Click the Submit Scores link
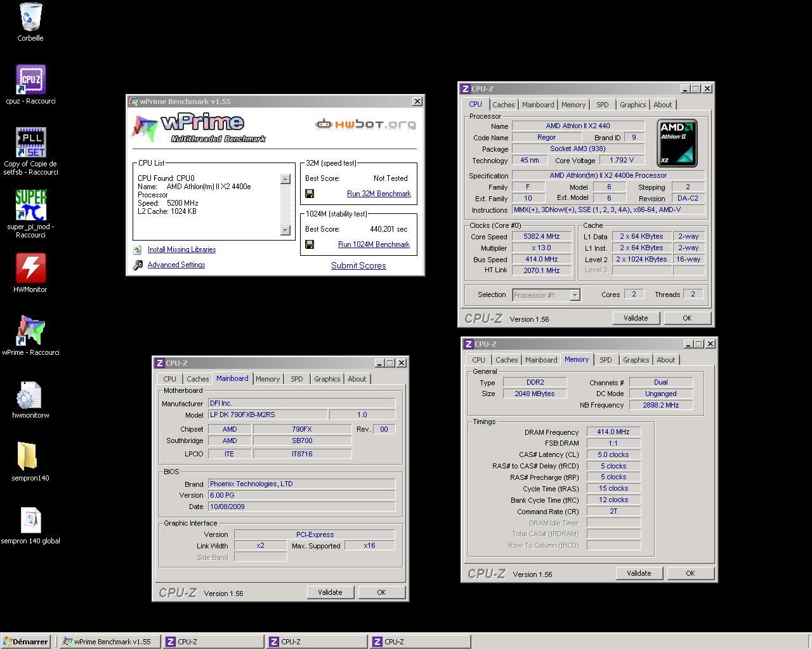The height and width of the screenshot is (650, 812). click(358, 266)
